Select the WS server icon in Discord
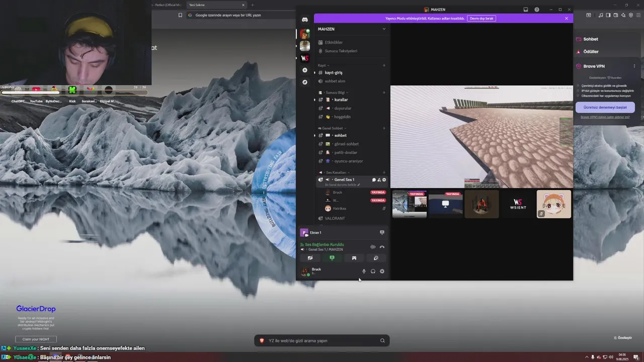Viewport: 644px width, 362px height. 304,58
